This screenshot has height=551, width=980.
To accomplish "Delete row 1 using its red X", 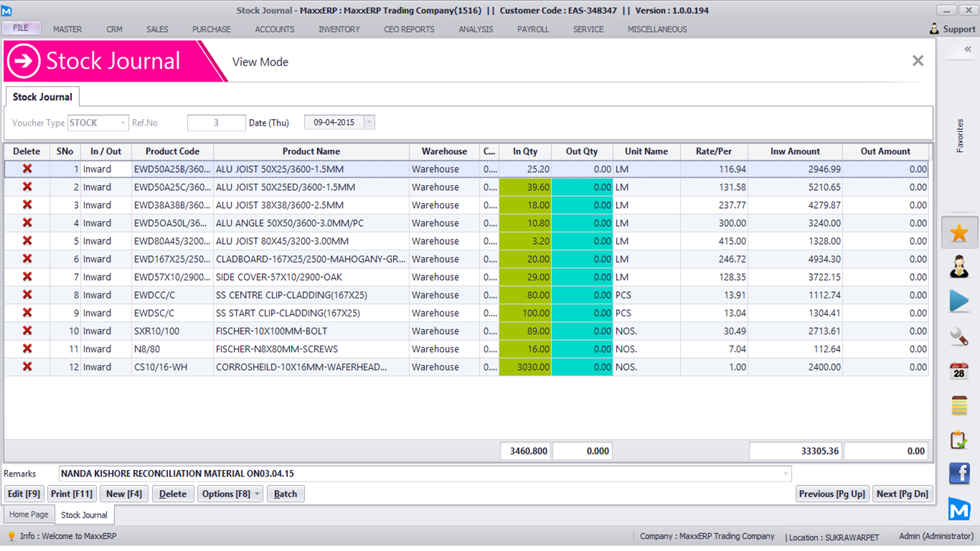I will click(x=27, y=169).
